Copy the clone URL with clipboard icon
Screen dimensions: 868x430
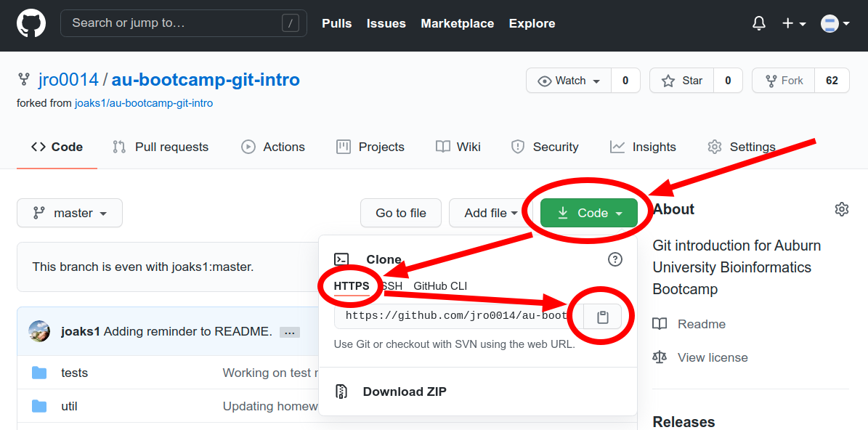coord(603,317)
